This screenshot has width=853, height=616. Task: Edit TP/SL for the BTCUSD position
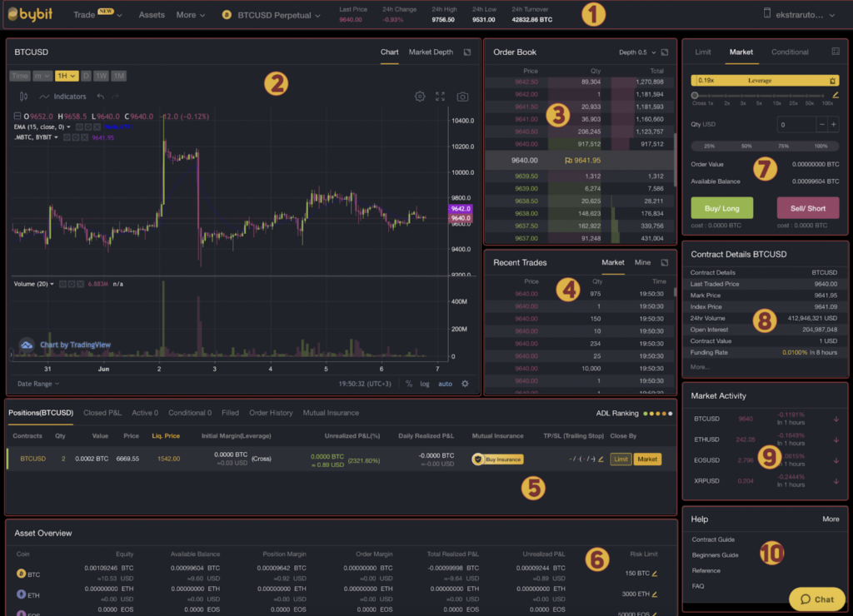[601, 459]
